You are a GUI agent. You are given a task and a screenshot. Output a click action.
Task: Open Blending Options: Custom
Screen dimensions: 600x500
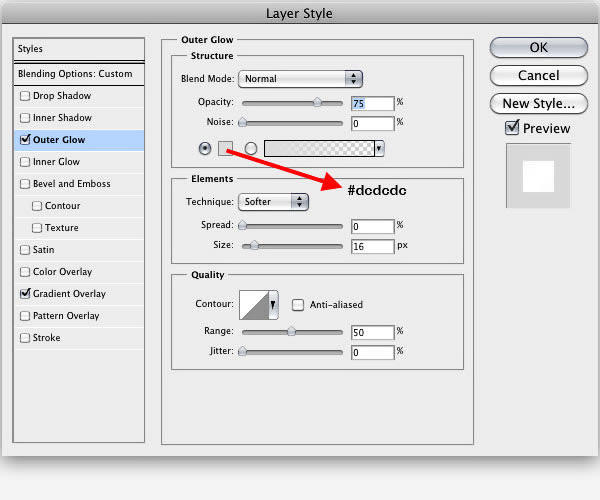tap(79, 74)
